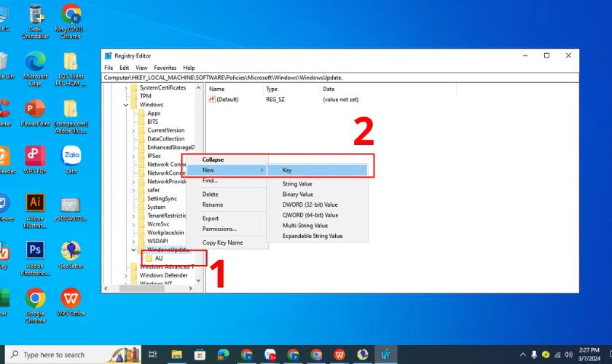Open Edge from the taskbar
Screen dimensions: 612x364
(x=223, y=355)
